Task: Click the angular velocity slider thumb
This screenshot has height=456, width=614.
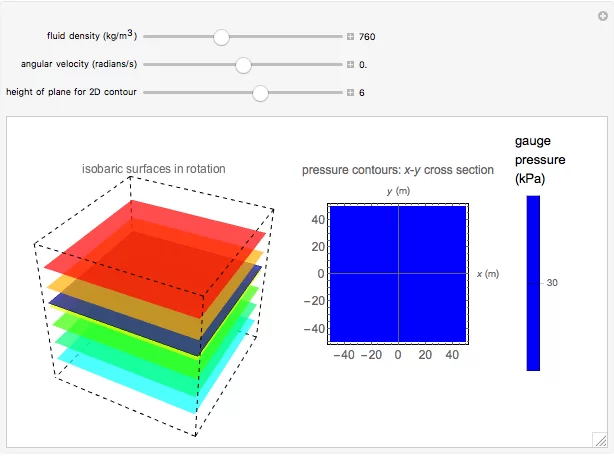Action: point(243,65)
